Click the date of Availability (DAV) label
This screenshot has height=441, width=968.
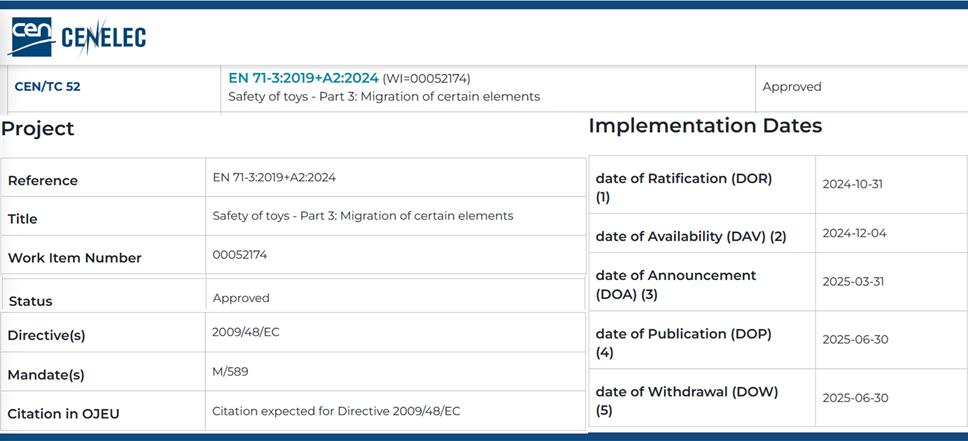(x=691, y=237)
